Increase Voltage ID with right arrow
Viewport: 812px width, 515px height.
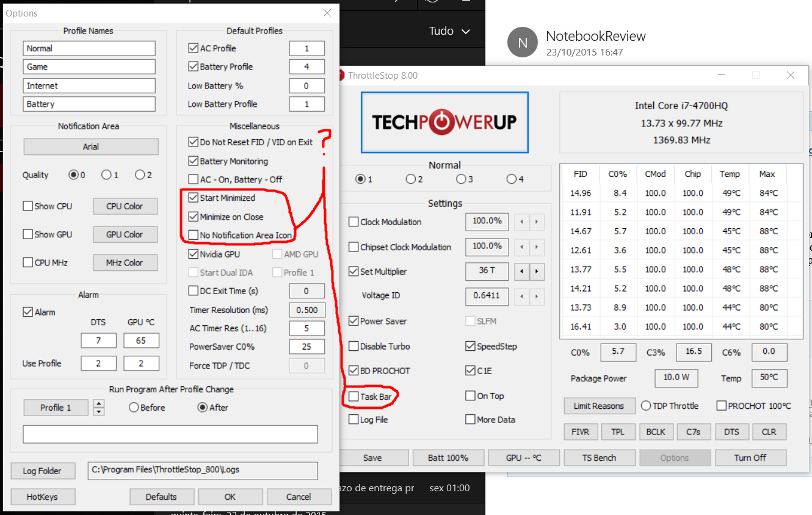coord(537,297)
